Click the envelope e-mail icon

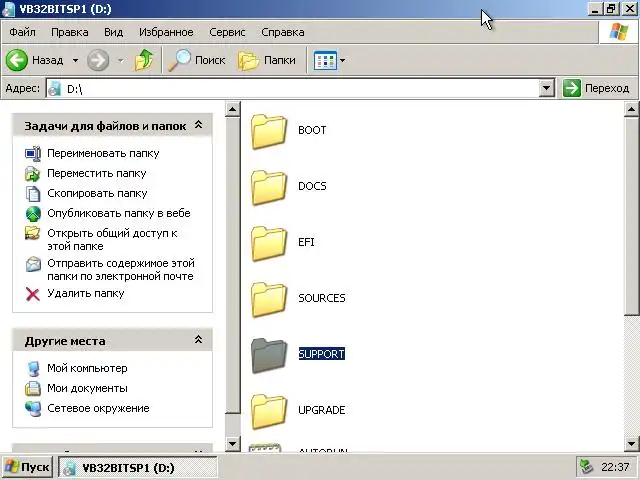pyautogui.click(x=33, y=264)
